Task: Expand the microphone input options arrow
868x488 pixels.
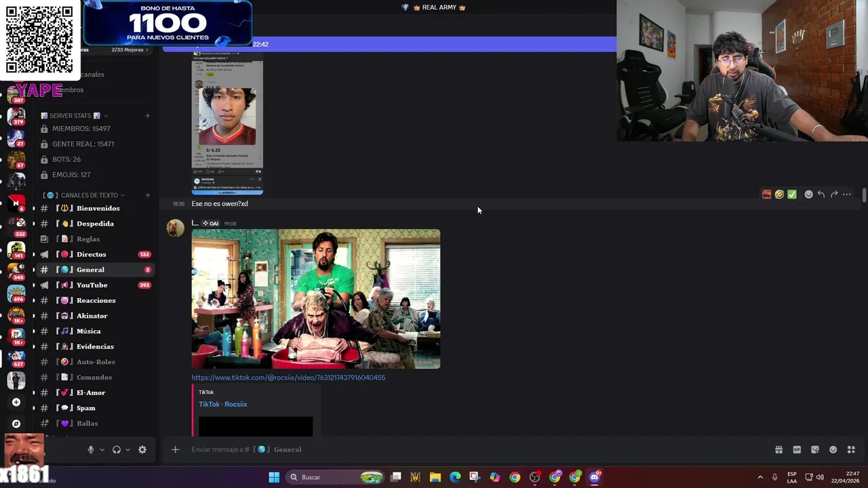Action: tap(102, 449)
